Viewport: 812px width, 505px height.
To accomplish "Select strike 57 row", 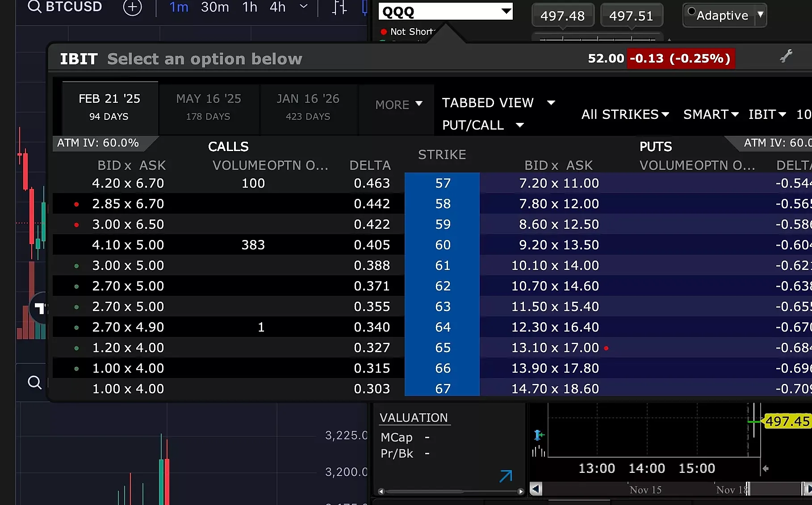I will 443,183.
